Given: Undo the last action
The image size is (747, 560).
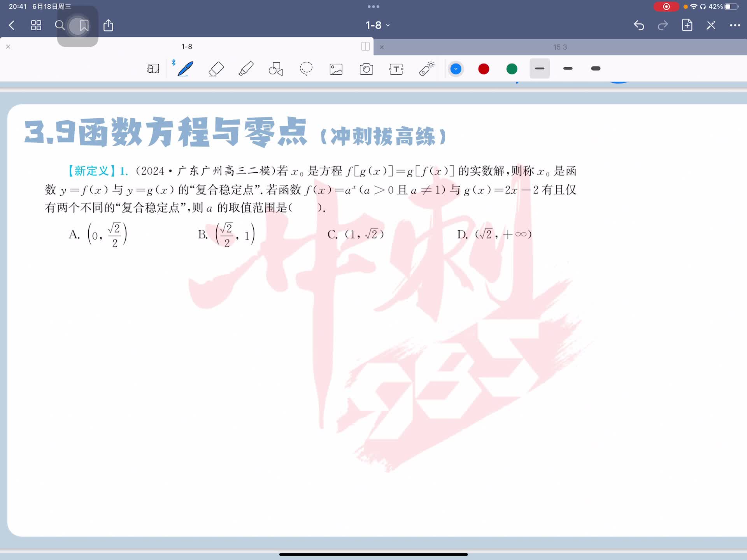Looking at the screenshot, I should [639, 25].
